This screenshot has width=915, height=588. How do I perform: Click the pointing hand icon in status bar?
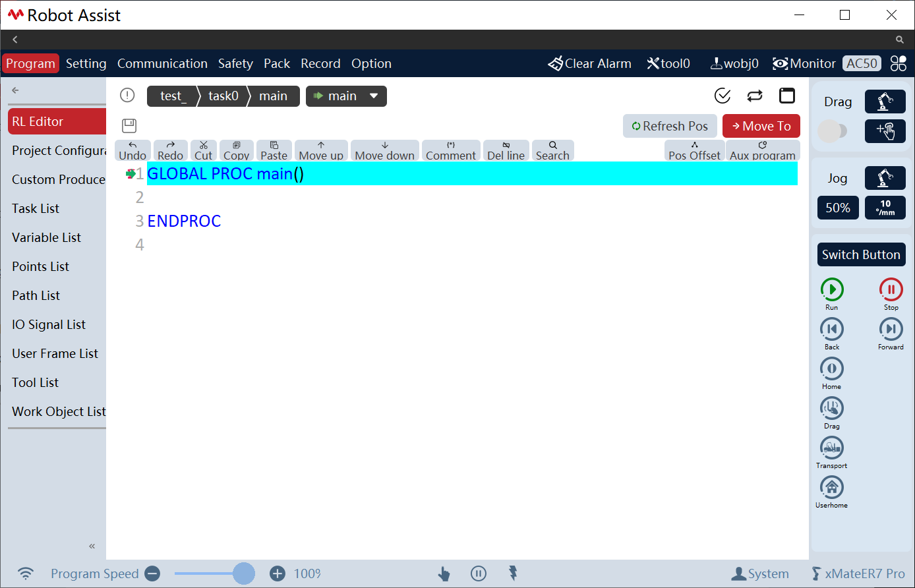(x=444, y=574)
